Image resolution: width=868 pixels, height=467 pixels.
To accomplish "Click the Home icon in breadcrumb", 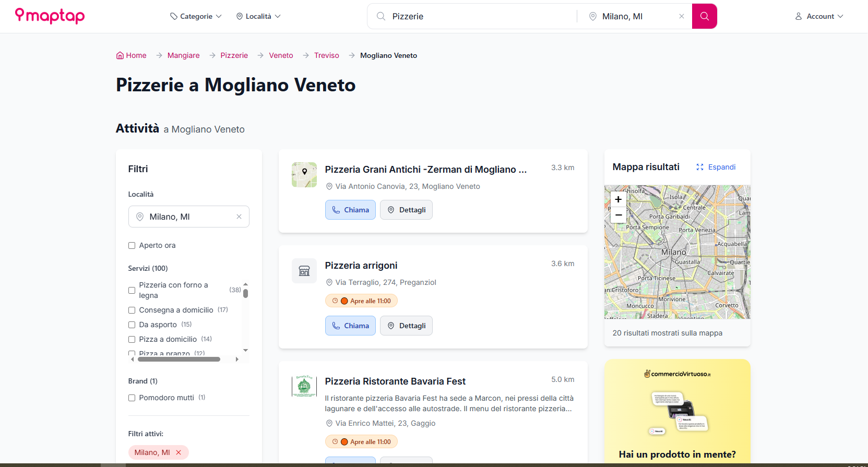I will click(x=120, y=55).
